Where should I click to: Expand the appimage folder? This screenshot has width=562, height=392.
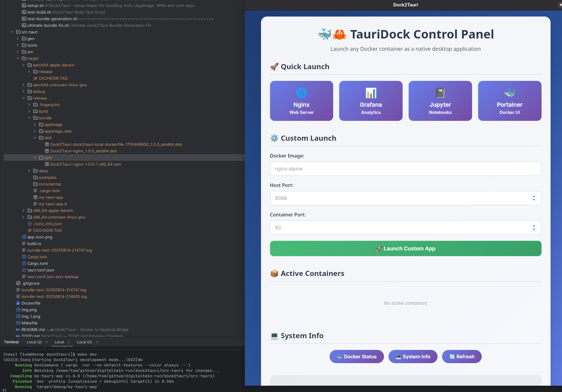[35, 124]
